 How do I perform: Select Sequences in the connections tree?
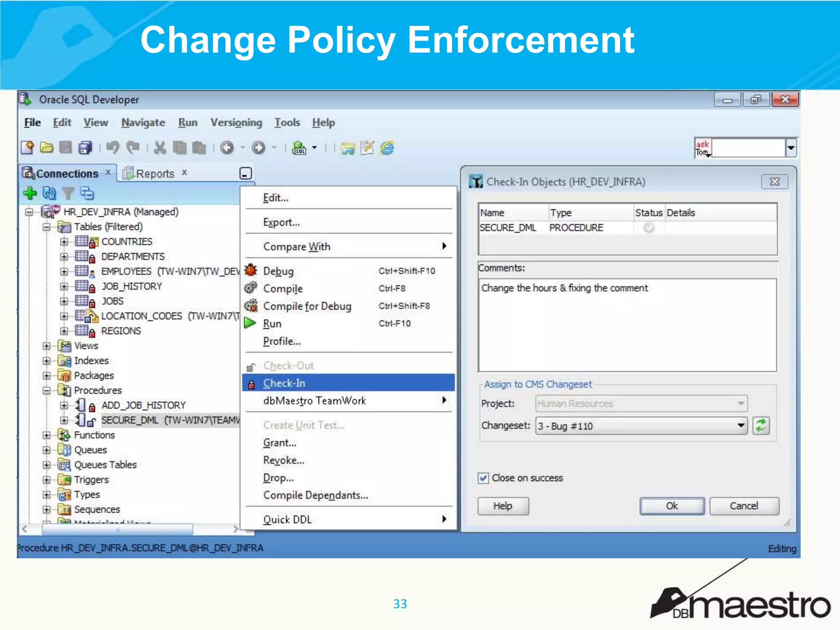click(97, 509)
